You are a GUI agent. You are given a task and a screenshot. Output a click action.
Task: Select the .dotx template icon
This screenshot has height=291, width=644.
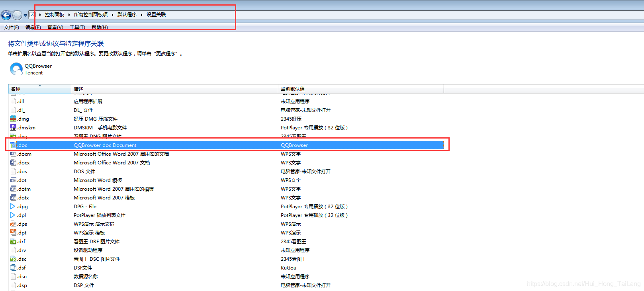[13, 197]
